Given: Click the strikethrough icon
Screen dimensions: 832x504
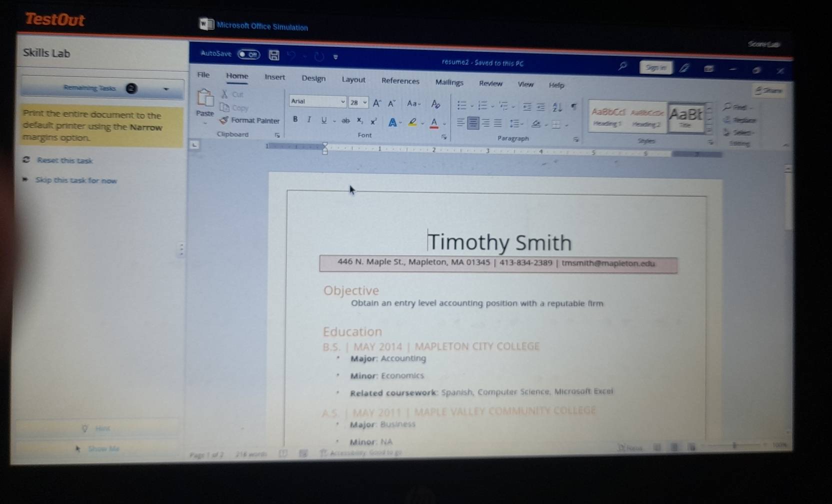Looking at the screenshot, I should 346,120.
